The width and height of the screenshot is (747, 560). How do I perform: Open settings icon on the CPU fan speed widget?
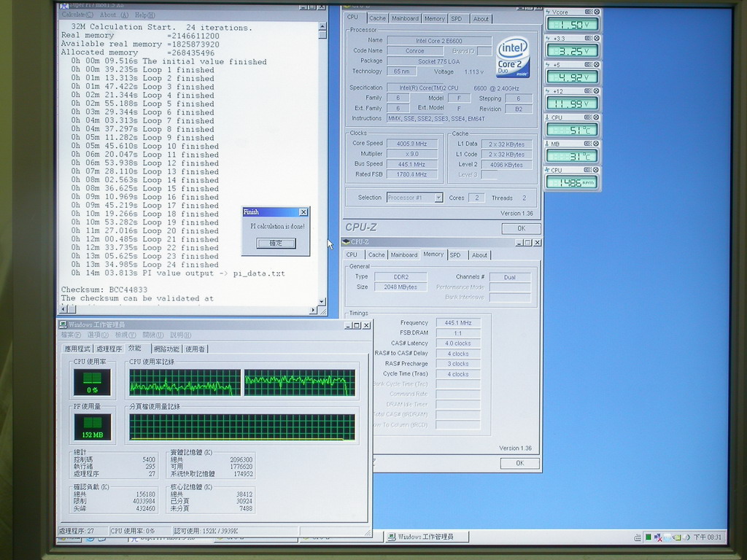coord(589,170)
